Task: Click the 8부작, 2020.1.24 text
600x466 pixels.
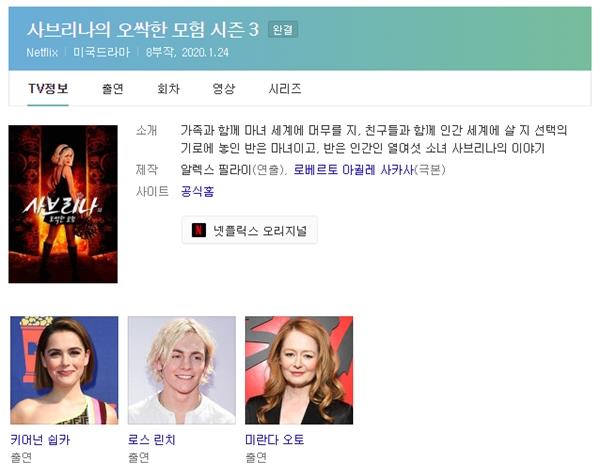Action: point(187,52)
